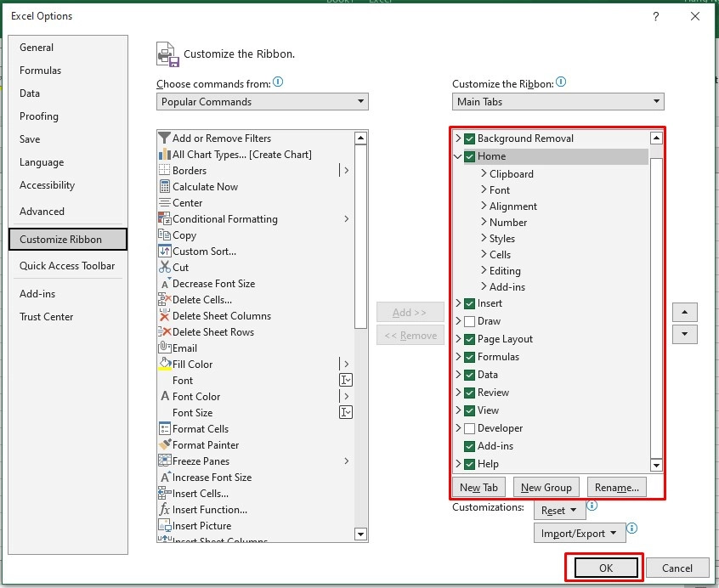Screen dimensions: 719x588
Task: Select the Freeze Panes icon
Action: [165, 461]
